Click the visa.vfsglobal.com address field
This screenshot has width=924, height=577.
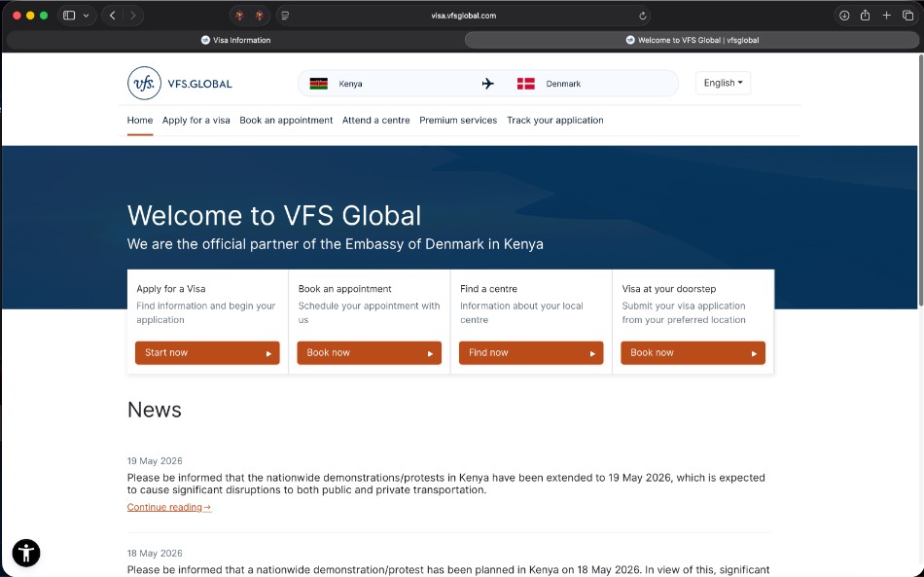point(463,16)
